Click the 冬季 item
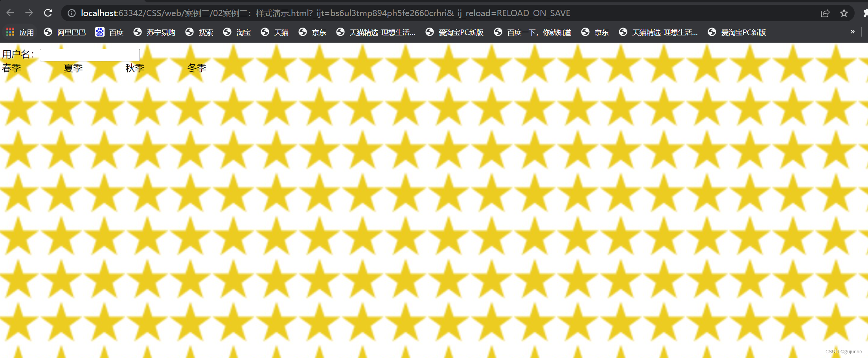The image size is (868, 358). click(x=197, y=68)
